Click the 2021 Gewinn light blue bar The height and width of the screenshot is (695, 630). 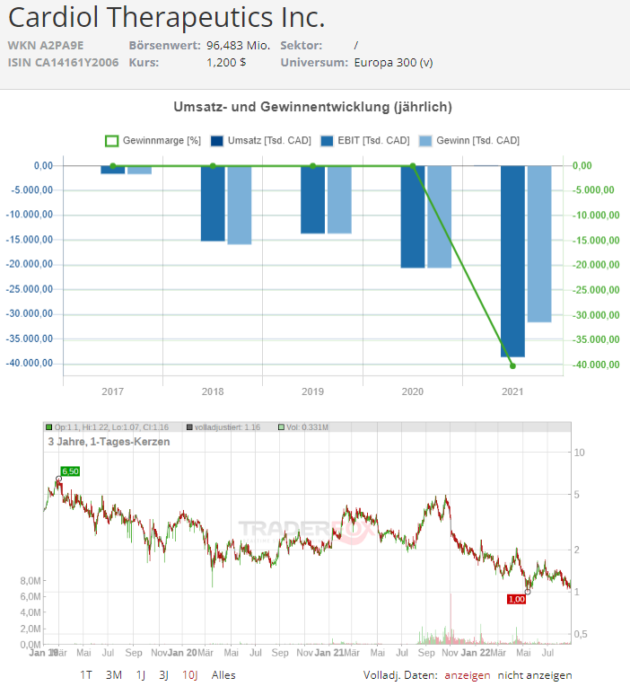[540, 244]
